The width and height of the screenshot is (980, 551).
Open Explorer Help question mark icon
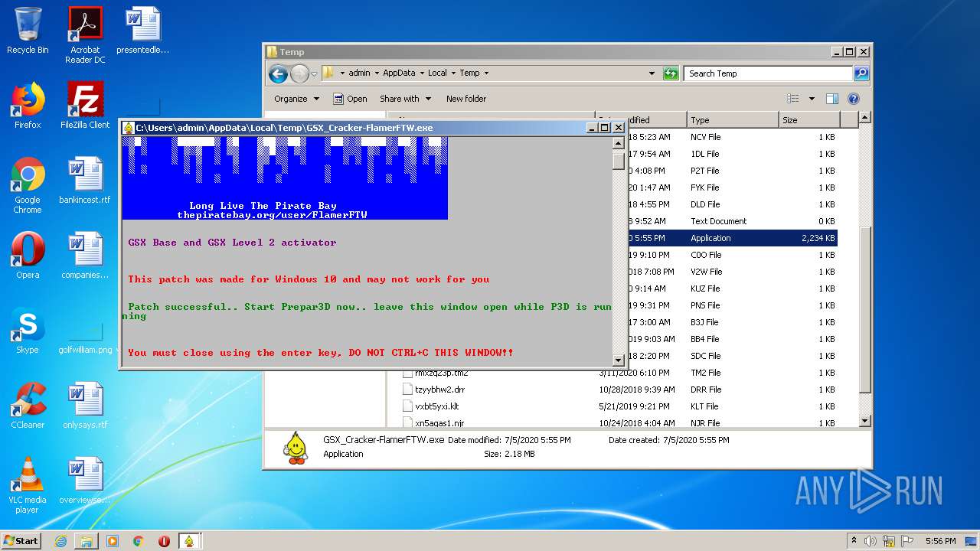(x=854, y=99)
